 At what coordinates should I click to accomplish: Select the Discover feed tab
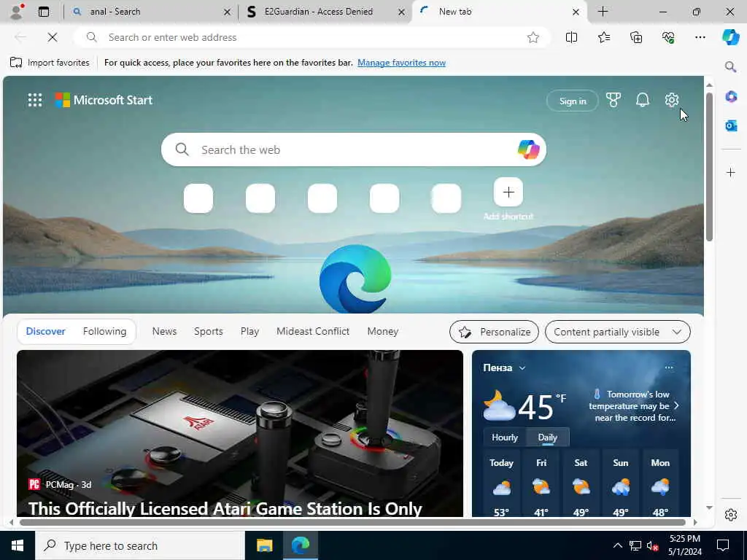coord(45,332)
